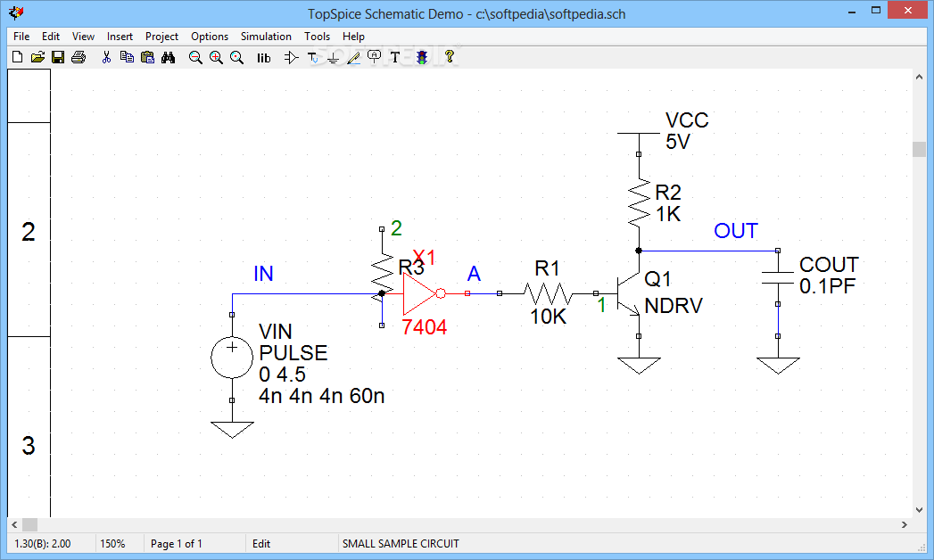Run simulation with the traffic light icon
The image size is (934, 560).
click(x=422, y=57)
